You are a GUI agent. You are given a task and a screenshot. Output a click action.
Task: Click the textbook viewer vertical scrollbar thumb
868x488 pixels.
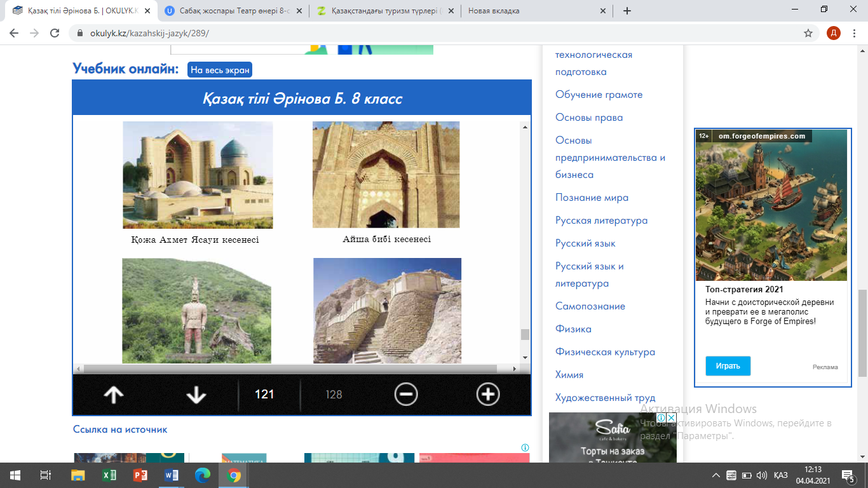point(525,335)
